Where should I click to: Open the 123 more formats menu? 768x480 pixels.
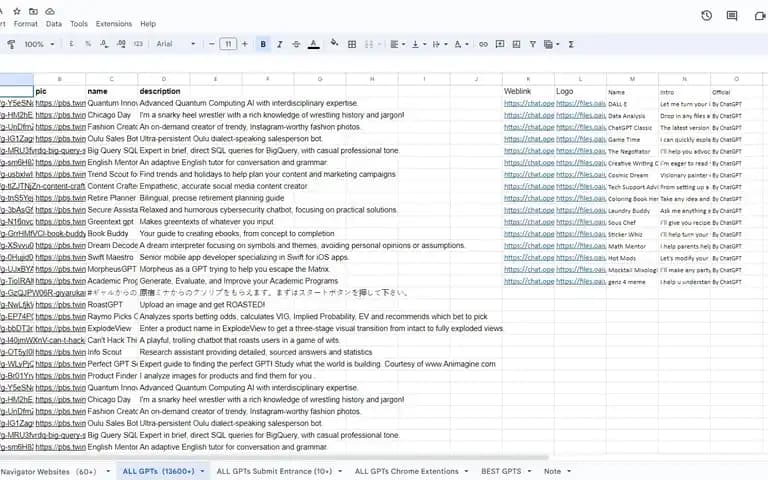138,44
